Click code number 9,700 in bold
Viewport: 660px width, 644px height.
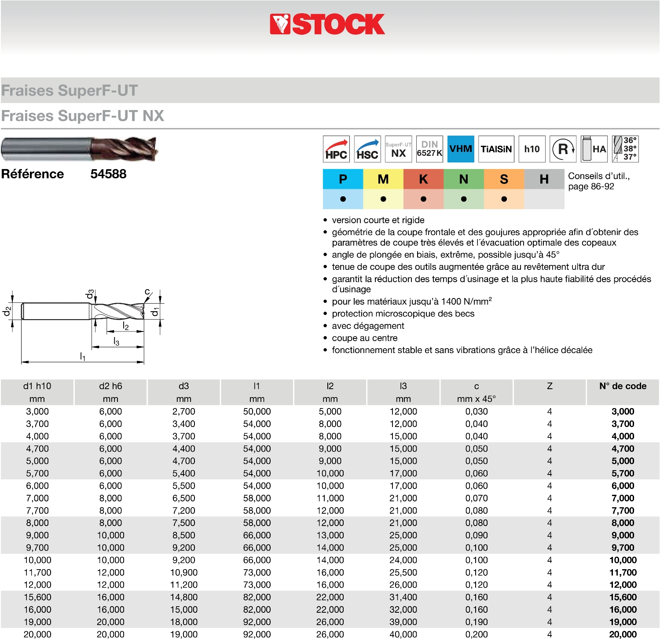623,548
